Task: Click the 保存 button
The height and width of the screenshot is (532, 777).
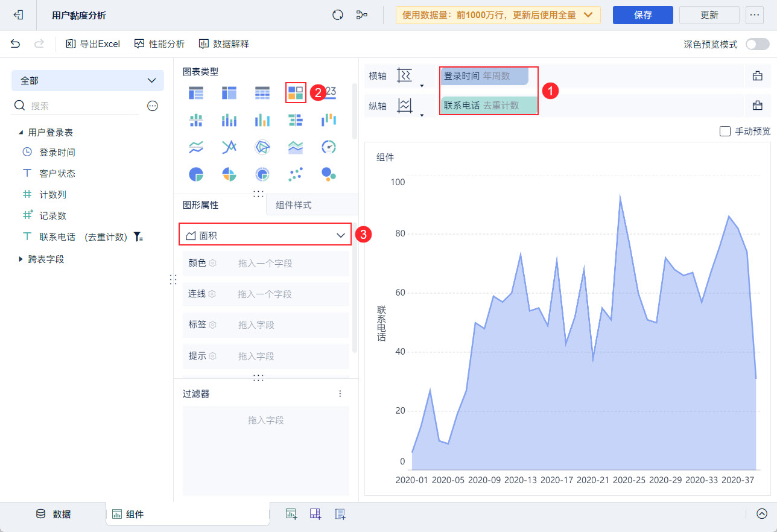Action: [643, 15]
